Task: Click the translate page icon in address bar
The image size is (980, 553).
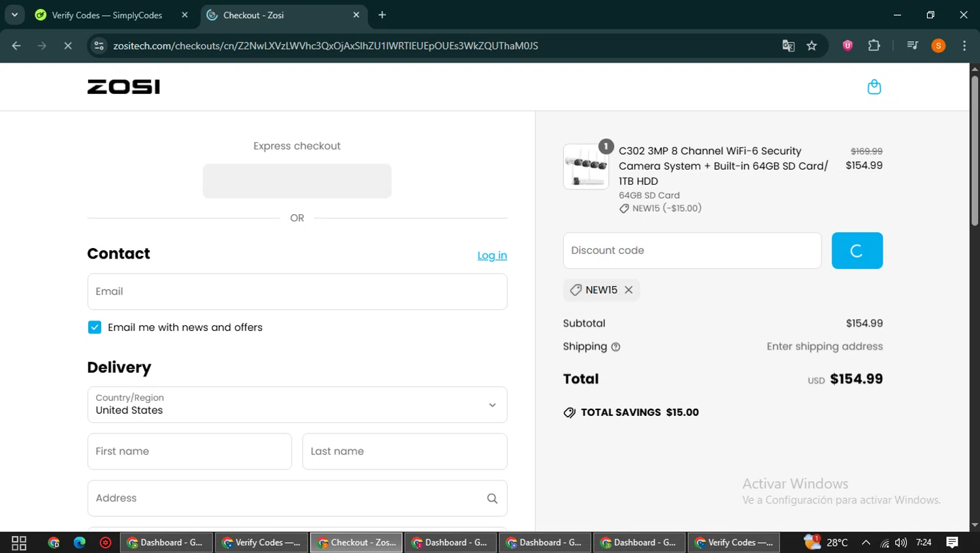Action: pos(789,46)
